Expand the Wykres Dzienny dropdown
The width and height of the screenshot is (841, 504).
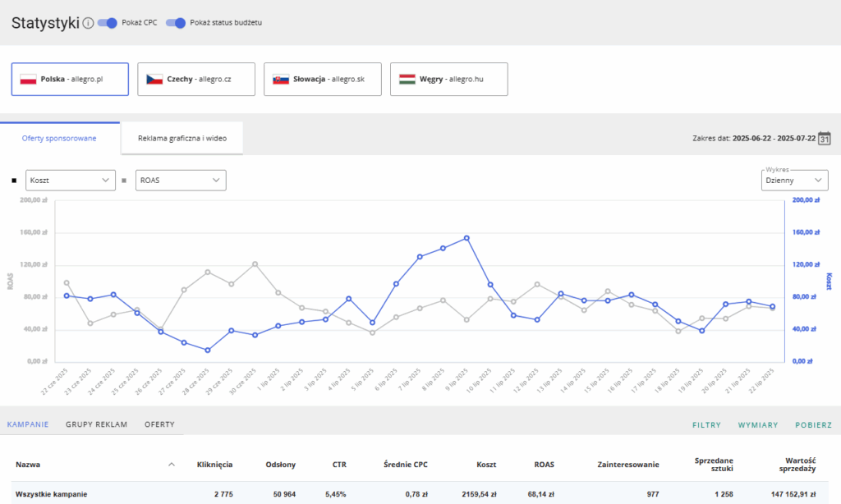click(x=794, y=180)
